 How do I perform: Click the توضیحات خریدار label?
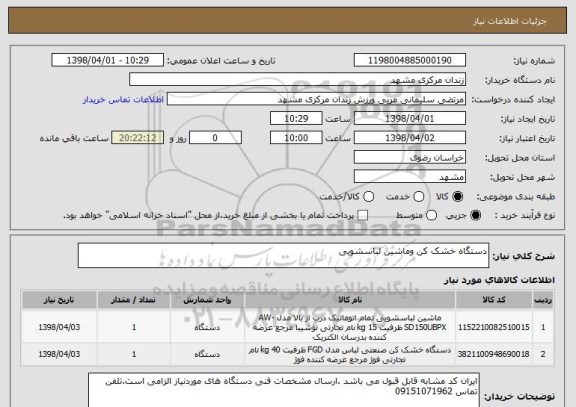[519, 397]
